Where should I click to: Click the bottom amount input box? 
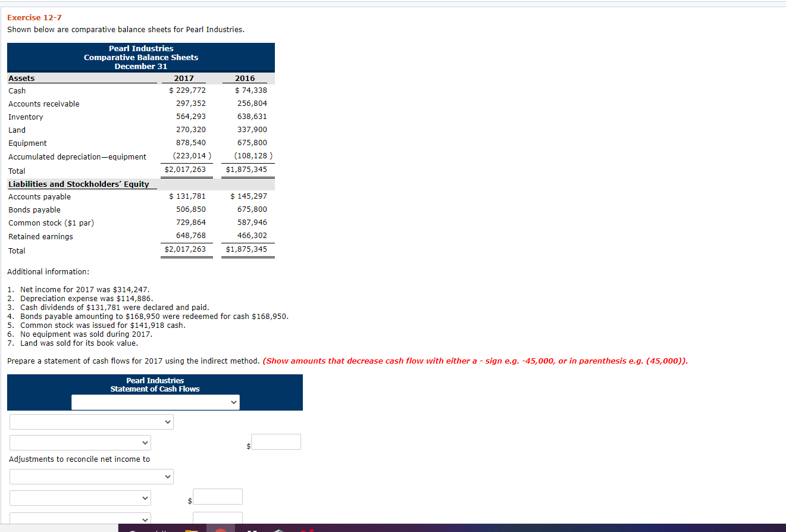[217, 517]
